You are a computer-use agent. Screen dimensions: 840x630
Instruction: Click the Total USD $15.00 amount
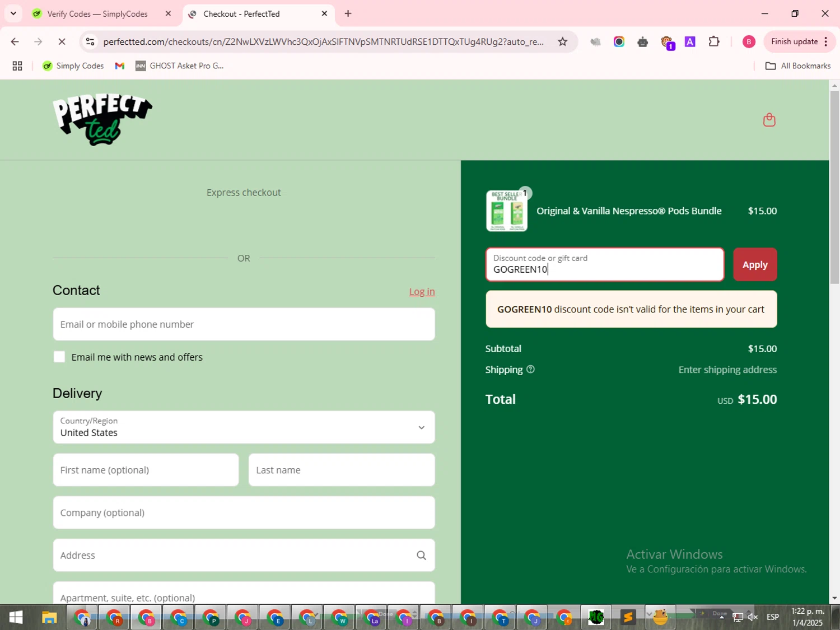point(747,399)
